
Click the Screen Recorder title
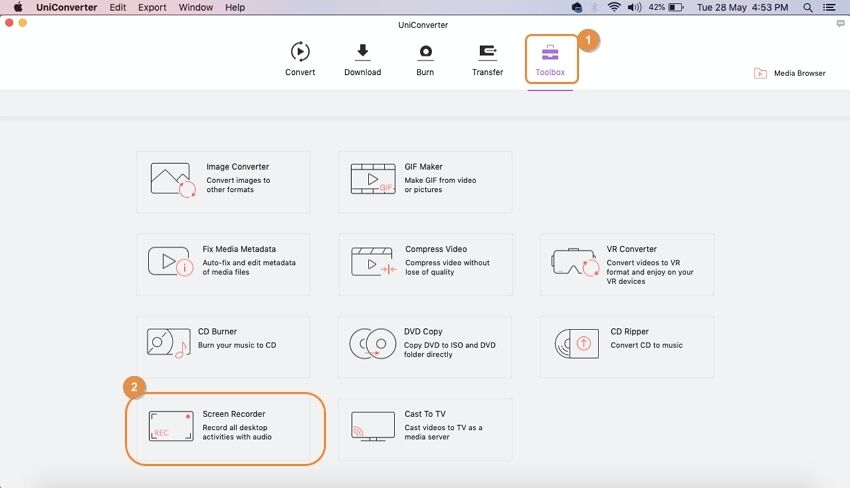[234, 414]
